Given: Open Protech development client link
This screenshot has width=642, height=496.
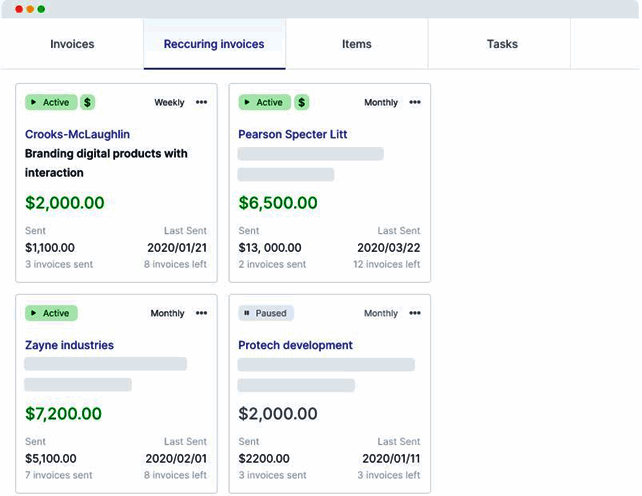Looking at the screenshot, I should click(x=295, y=345).
